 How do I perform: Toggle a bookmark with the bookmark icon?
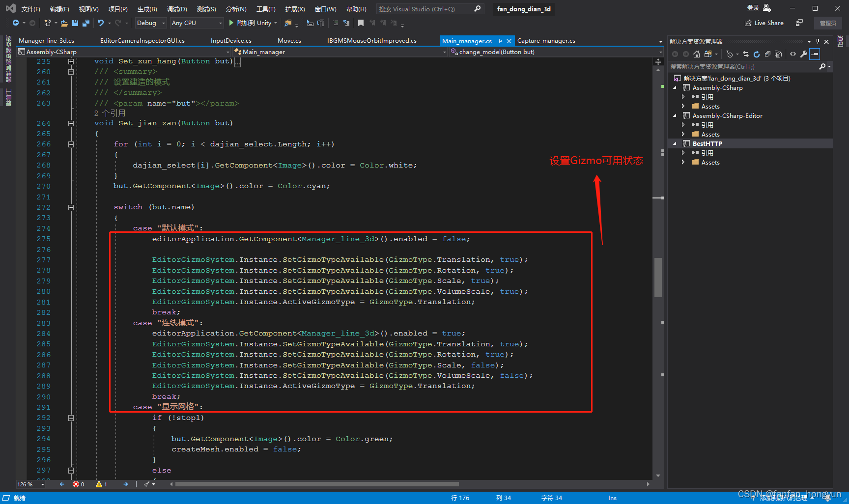pyautogui.click(x=361, y=23)
